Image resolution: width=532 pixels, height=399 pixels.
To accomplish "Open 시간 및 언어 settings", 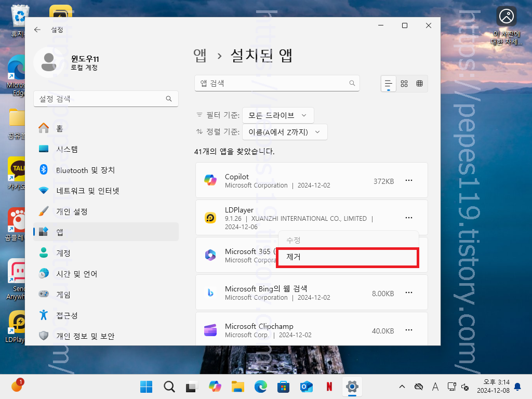I will click(x=106, y=274).
